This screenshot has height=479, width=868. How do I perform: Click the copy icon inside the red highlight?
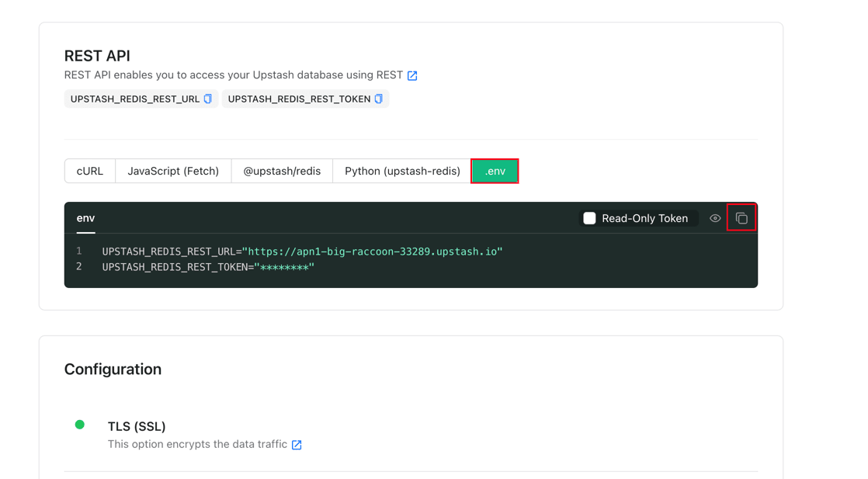(741, 217)
